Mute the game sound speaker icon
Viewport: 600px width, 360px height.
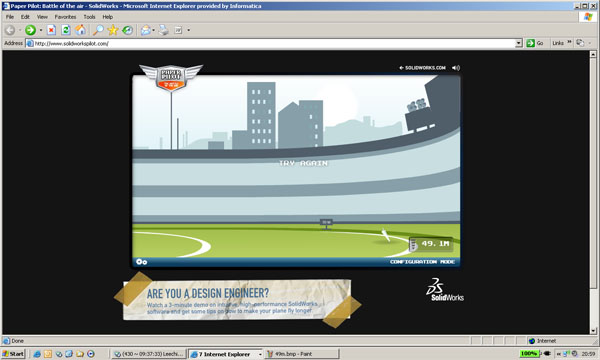click(x=456, y=68)
